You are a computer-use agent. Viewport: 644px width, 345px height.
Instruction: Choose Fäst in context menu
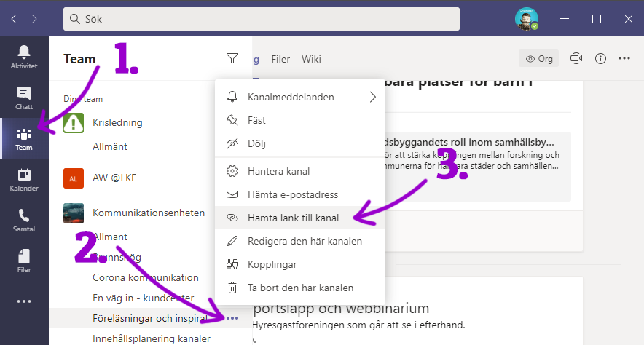click(x=300, y=120)
